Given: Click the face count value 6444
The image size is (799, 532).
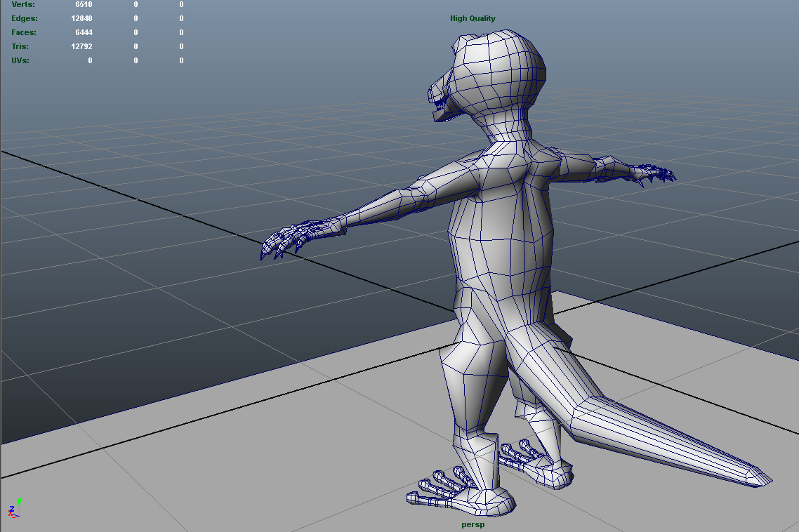Looking at the screenshot, I should click(84, 32).
